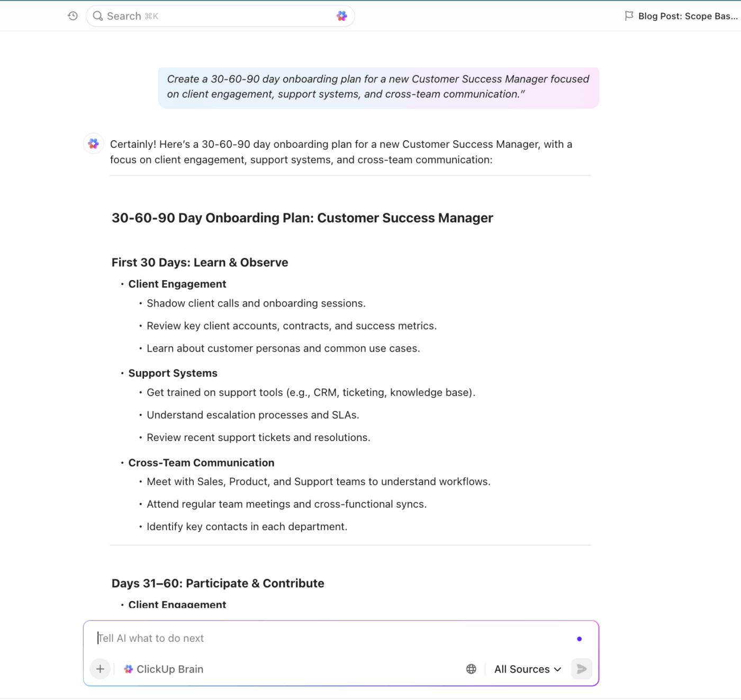This screenshot has width=741, height=700.
Task: Click the 'ClickUp Brain' label
Action: pyautogui.click(x=169, y=669)
